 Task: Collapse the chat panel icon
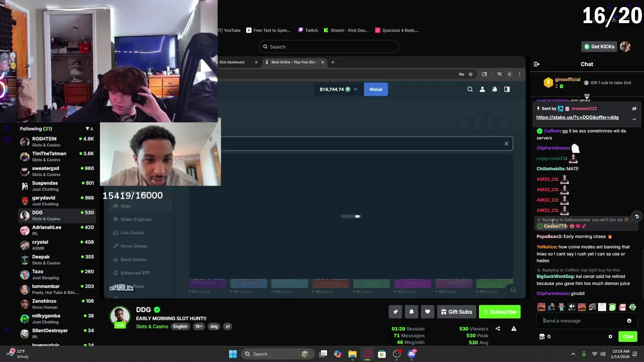pyautogui.click(x=536, y=64)
